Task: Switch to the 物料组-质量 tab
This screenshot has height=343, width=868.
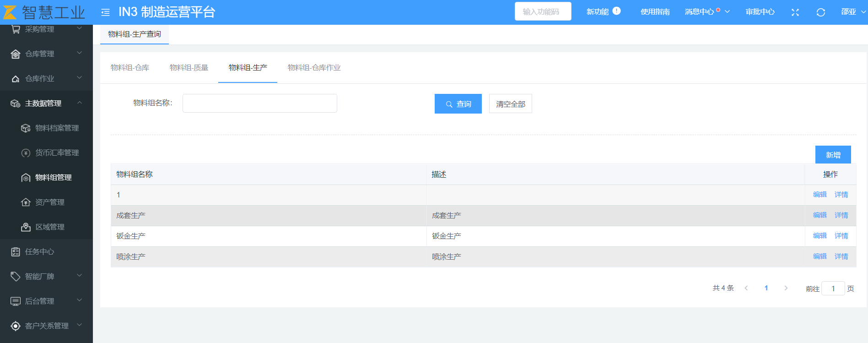Action: pyautogui.click(x=189, y=68)
